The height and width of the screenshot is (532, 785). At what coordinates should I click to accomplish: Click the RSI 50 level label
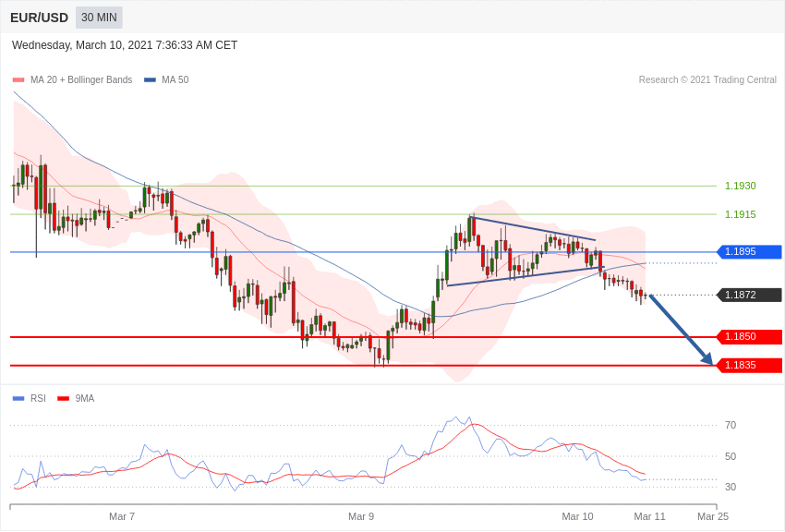(731, 456)
